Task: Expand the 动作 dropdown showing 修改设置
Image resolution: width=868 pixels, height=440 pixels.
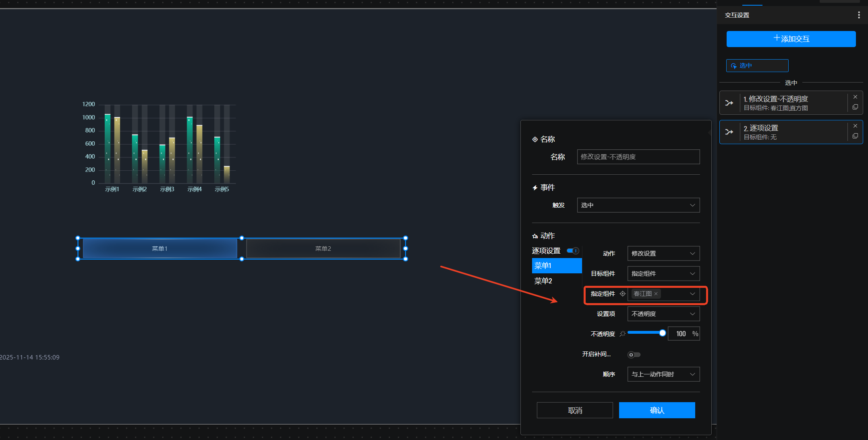Action: click(663, 254)
